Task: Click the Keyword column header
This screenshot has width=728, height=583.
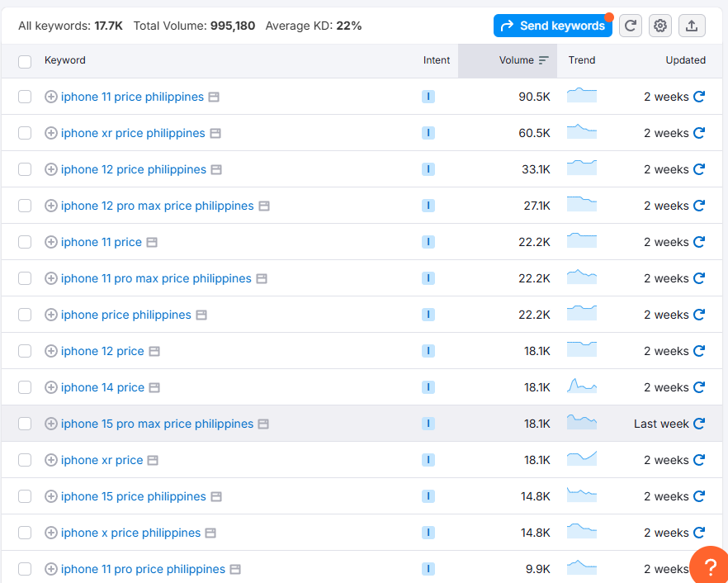Action: pyautogui.click(x=65, y=60)
